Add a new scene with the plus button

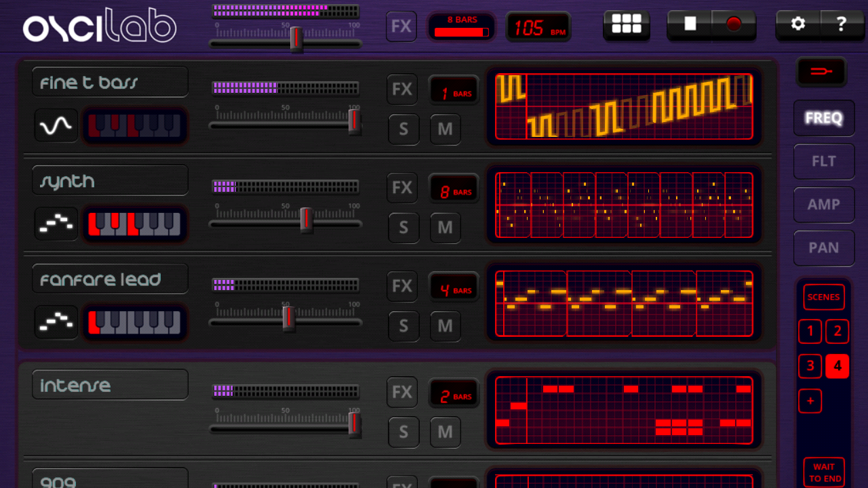[x=810, y=401]
